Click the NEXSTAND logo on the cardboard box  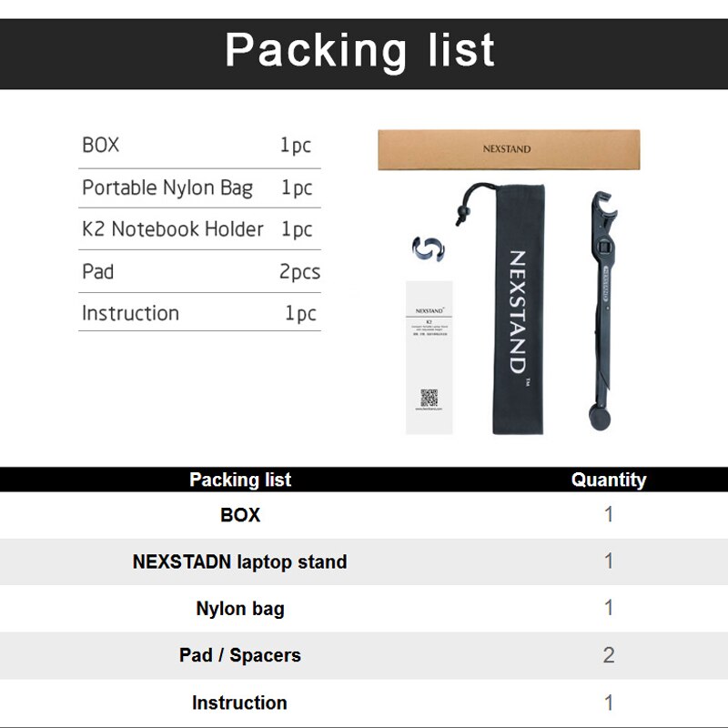(x=507, y=149)
